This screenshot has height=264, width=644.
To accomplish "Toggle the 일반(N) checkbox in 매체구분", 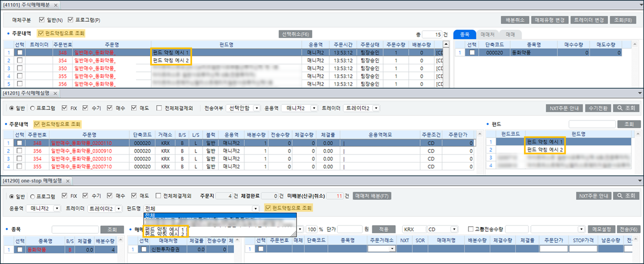I will (42, 20).
